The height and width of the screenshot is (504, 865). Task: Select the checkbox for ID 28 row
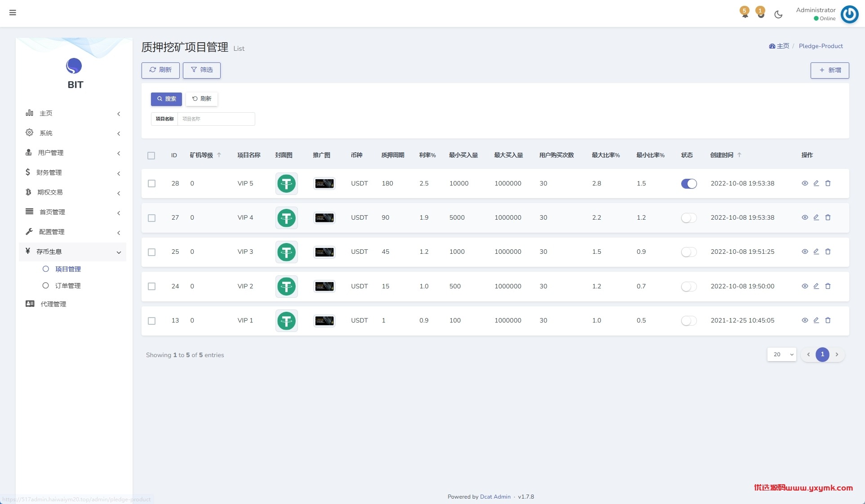tap(152, 184)
